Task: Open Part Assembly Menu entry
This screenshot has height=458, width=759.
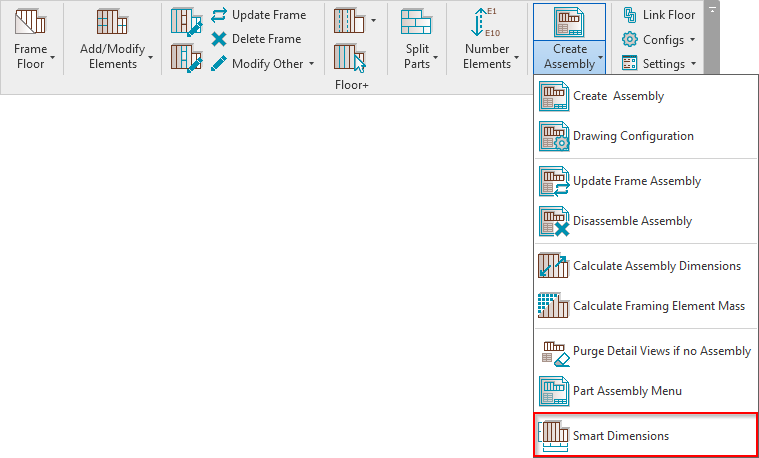Action: click(x=627, y=391)
